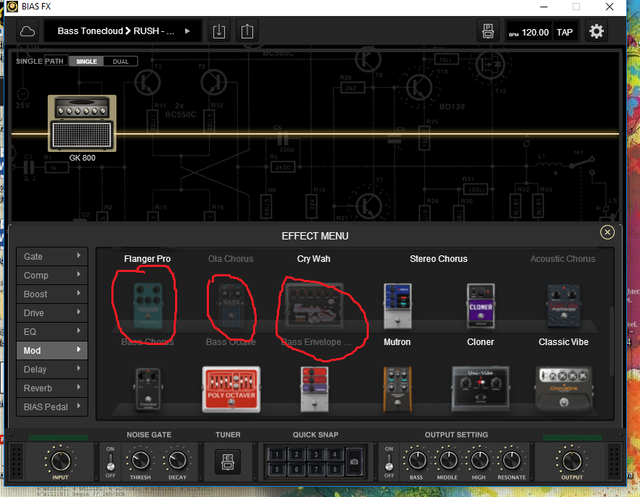This screenshot has height=497, width=640.
Task: Click the TAP tempo button
Action: point(565,32)
